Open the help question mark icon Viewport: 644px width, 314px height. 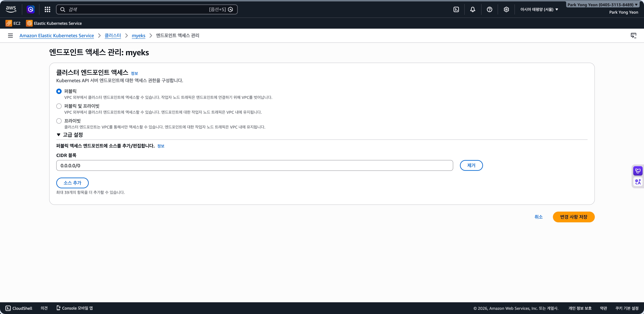click(x=489, y=9)
